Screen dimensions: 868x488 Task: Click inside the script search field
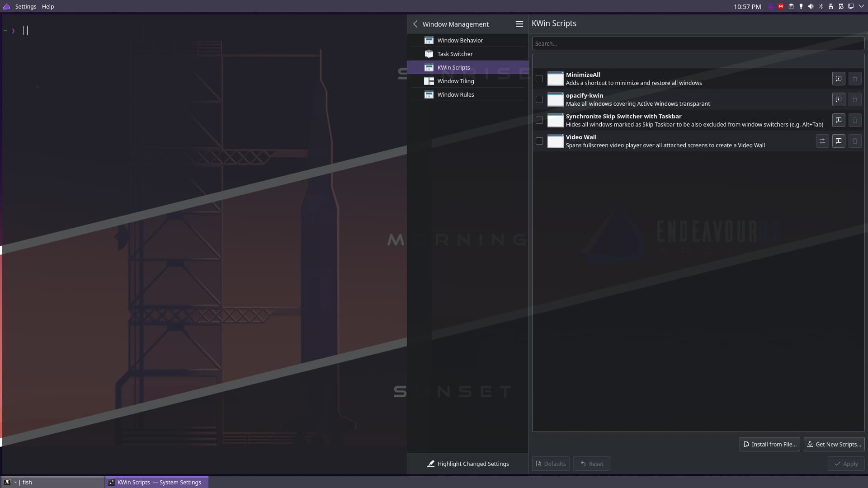(x=698, y=43)
